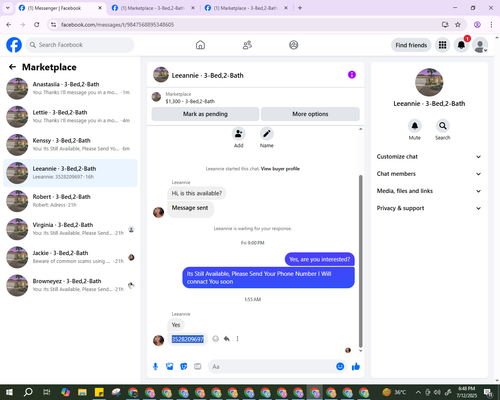This screenshot has height=400, width=500.
Task: Click the Search Facebook field
Action: pos(80,45)
